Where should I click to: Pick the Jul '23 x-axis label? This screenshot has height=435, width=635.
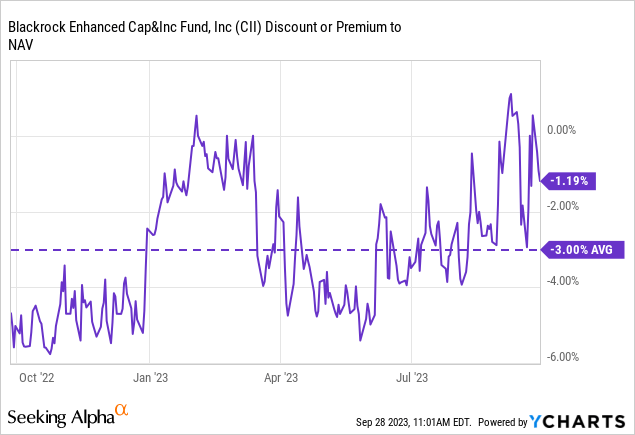tap(413, 378)
